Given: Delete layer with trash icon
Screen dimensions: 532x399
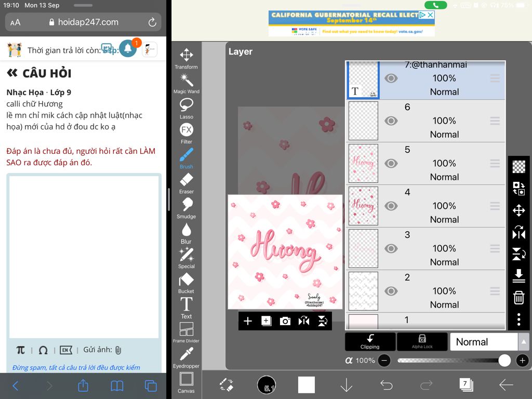Looking at the screenshot, I should (x=519, y=298).
